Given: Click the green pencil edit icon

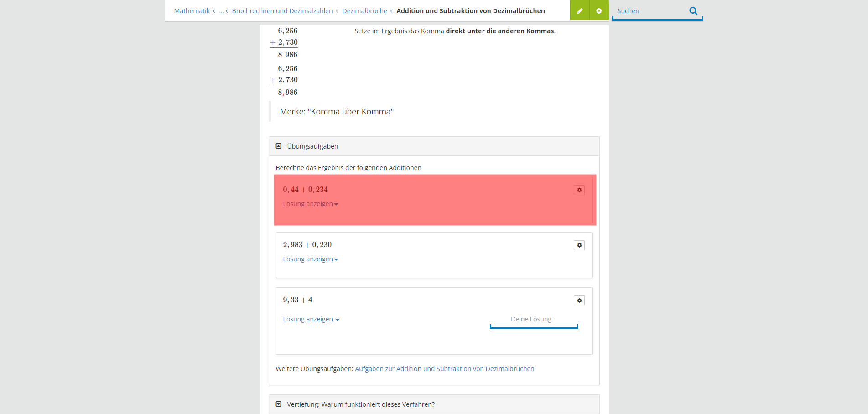Looking at the screenshot, I should click(580, 10).
